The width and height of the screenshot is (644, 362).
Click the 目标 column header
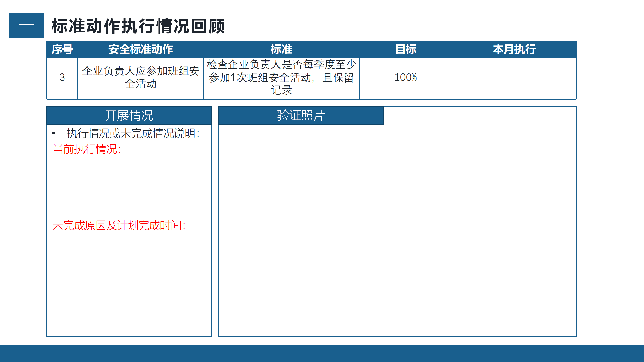406,49
